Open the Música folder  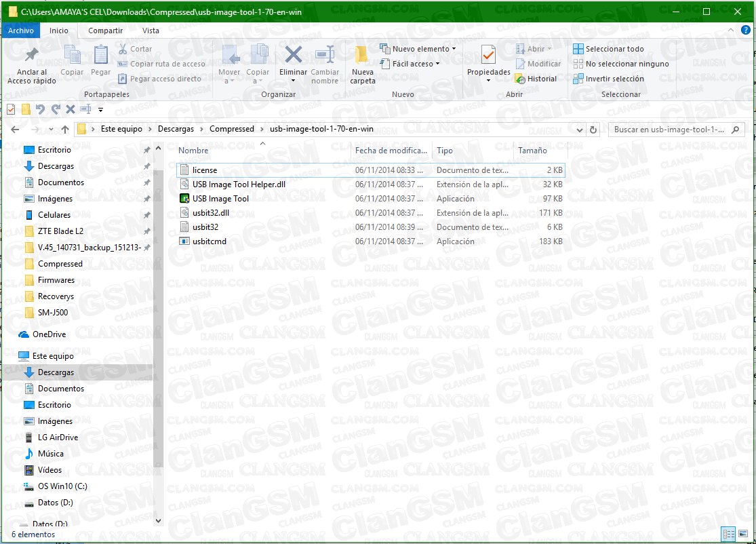pos(50,454)
